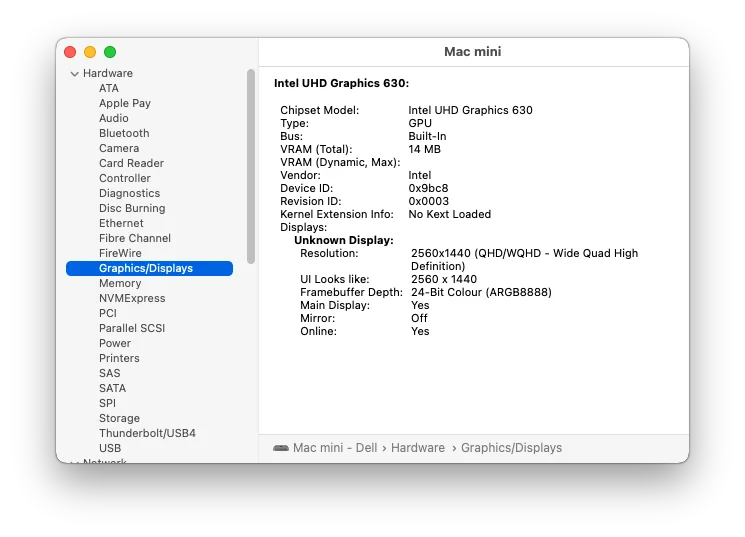Open Ethernet hardware details
Viewport: 745px width, 537px height.
[121, 223]
